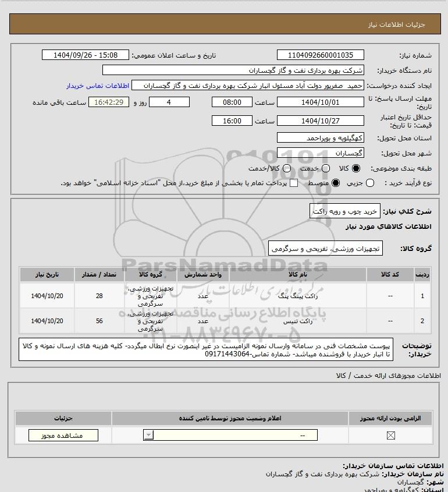The image size is (448, 492).
Task: Click the اطلاعات کالاهای مورد نیاز heading
Action: pyautogui.click(x=389, y=226)
